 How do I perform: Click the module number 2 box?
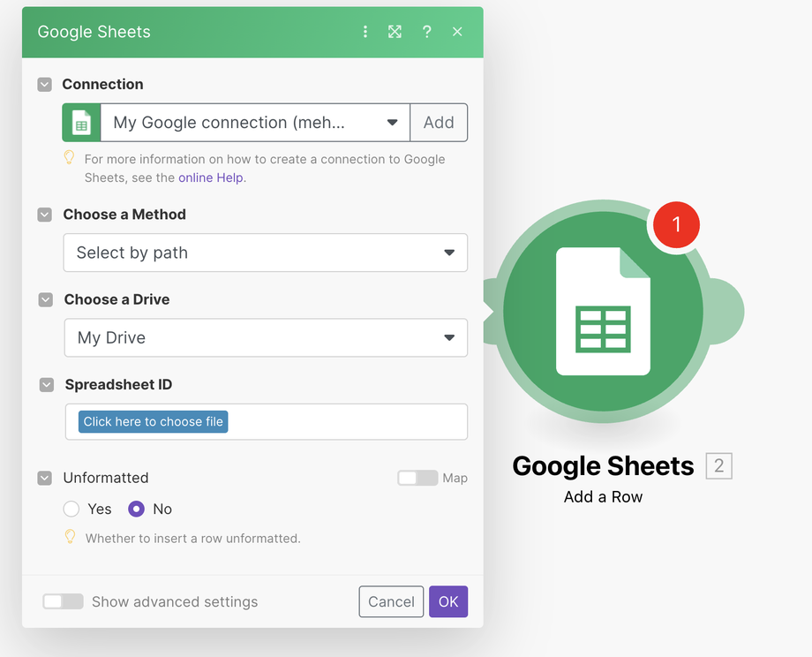(718, 465)
